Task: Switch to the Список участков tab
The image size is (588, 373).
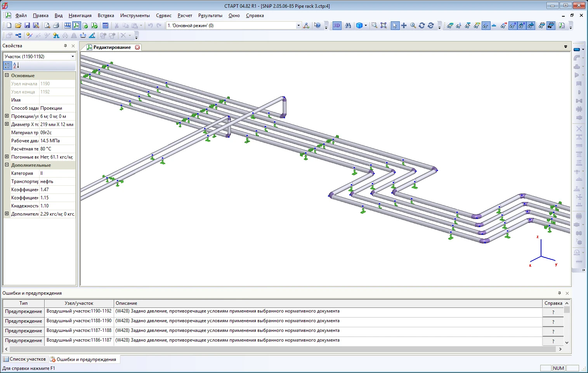Action: click(24, 359)
